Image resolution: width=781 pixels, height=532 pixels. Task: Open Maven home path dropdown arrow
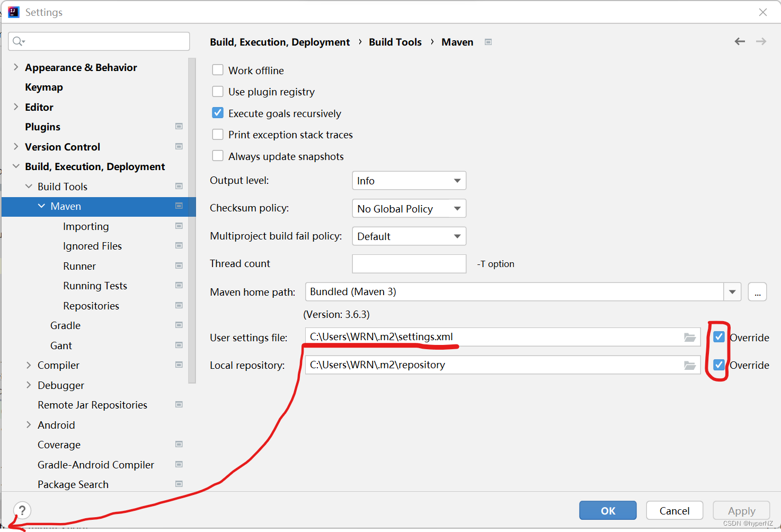732,292
